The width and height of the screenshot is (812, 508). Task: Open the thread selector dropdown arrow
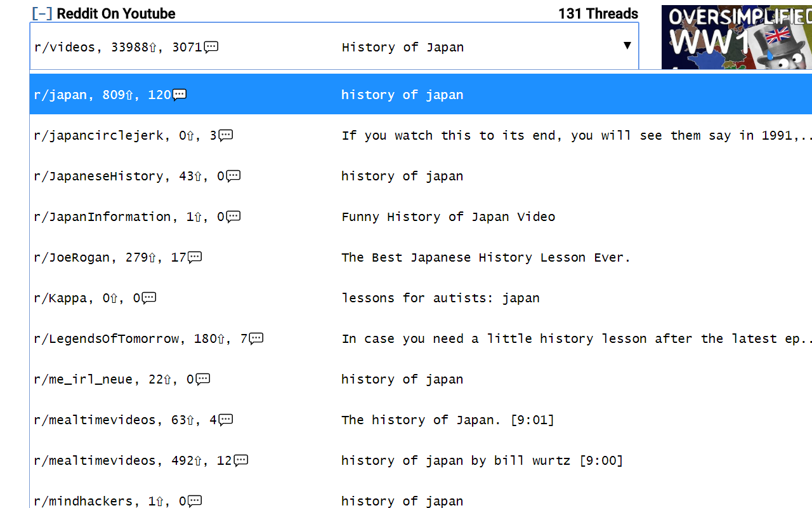[627, 46]
